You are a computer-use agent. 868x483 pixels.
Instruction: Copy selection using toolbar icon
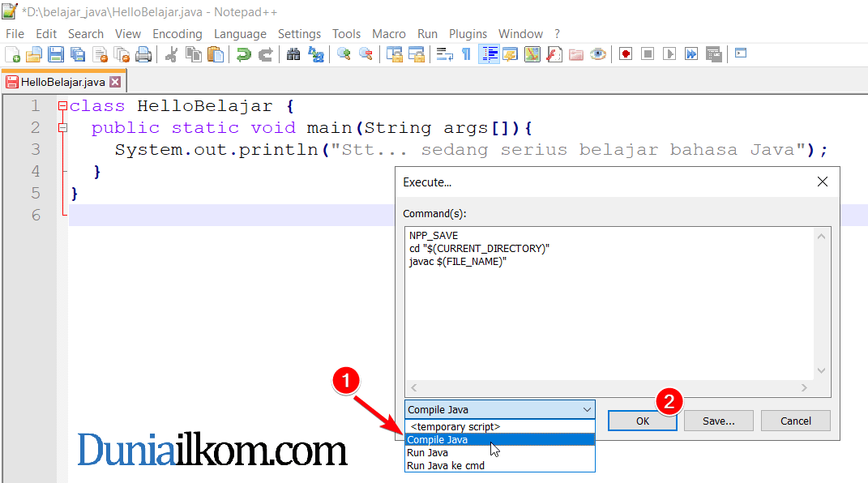click(x=193, y=54)
